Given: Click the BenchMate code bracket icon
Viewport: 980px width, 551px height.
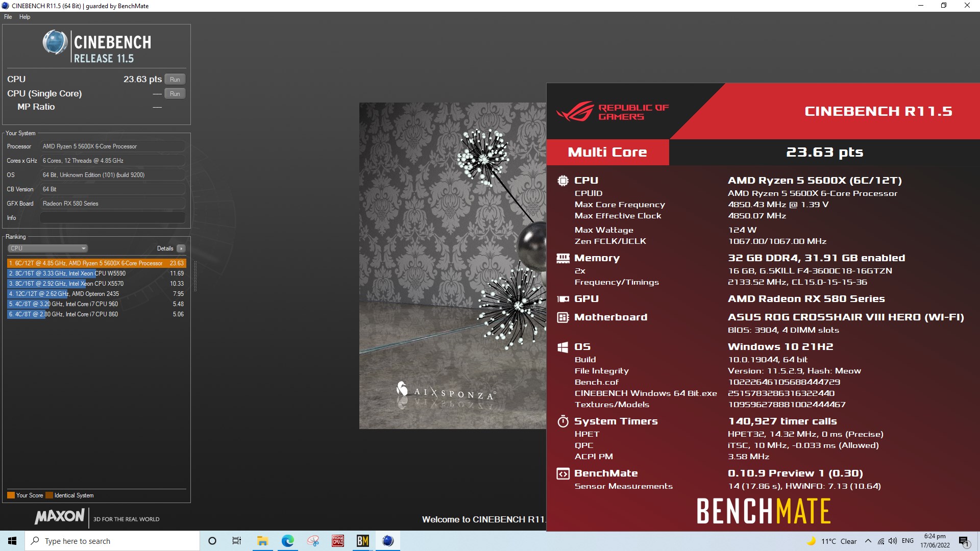Looking at the screenshot, I should (562, 473).
